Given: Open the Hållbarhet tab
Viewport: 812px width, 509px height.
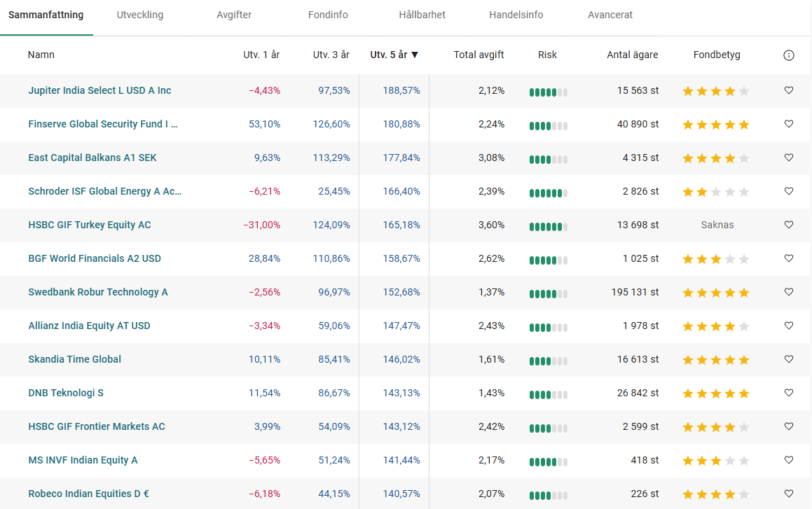Looking at the screenshot, I should pos(422,15).
